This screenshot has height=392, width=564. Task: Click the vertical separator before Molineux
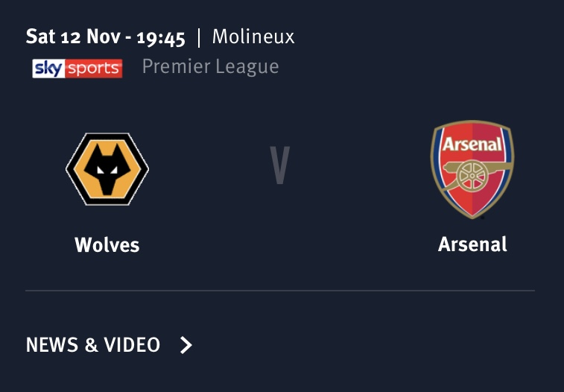pos(199,37)
